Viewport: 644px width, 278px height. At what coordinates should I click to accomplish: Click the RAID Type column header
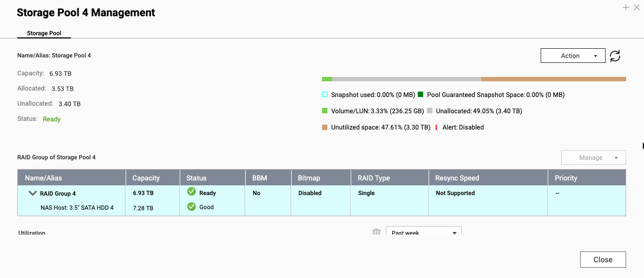[x=373, y=178]
